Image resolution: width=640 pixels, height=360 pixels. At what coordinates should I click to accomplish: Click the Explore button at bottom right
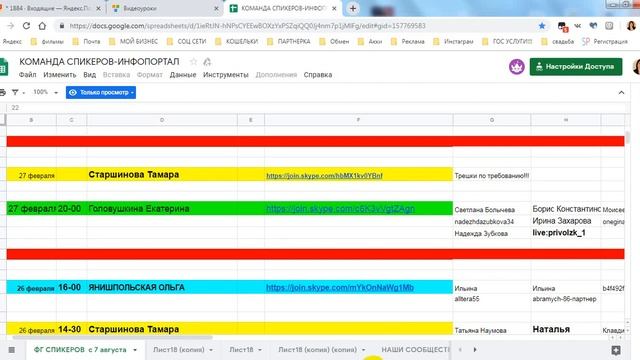point(616,350)
